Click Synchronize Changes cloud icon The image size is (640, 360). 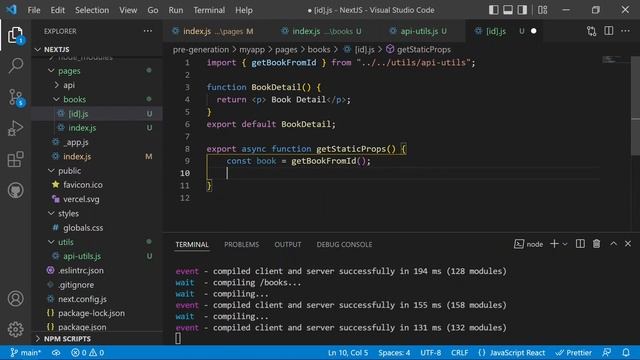(x=56, y=353)
